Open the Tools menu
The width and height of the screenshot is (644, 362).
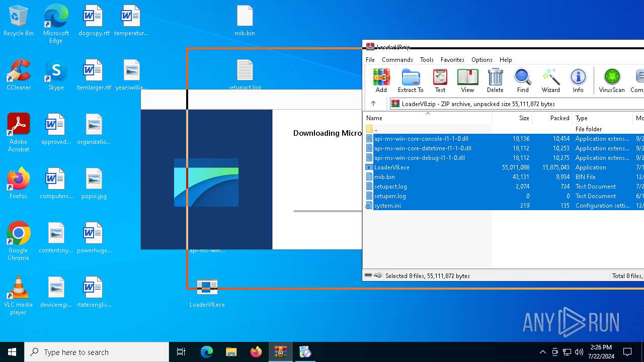point(427,59)
